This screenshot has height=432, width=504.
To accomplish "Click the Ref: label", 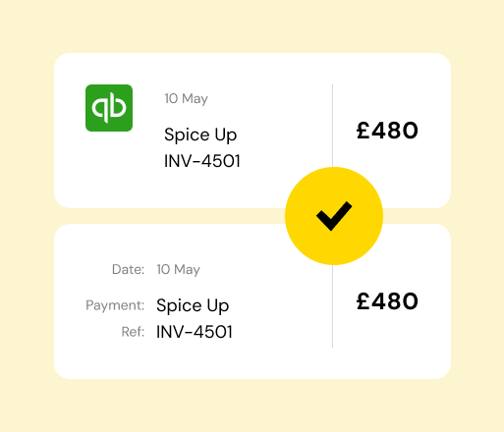I will pyautogui.click(x=133, y=332).
